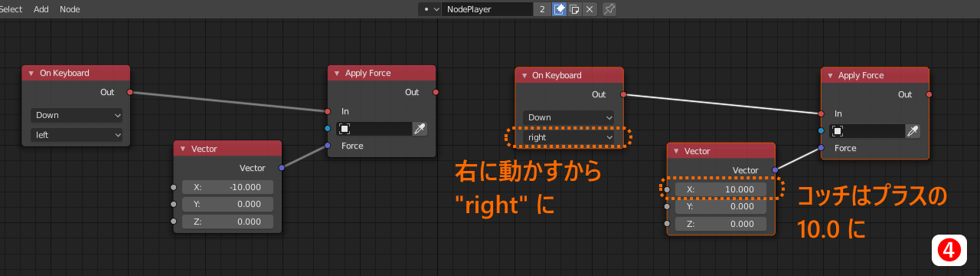Click the Out socket of right Apply Force

(929, 94)
